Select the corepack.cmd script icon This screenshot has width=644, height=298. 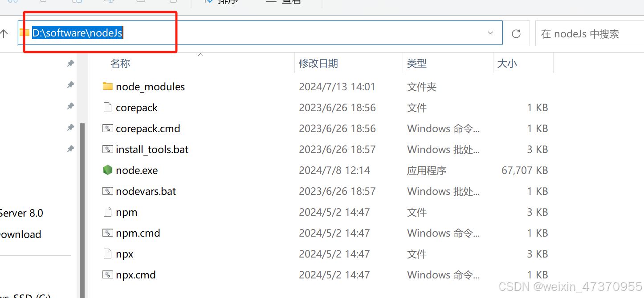pos(107,129)
